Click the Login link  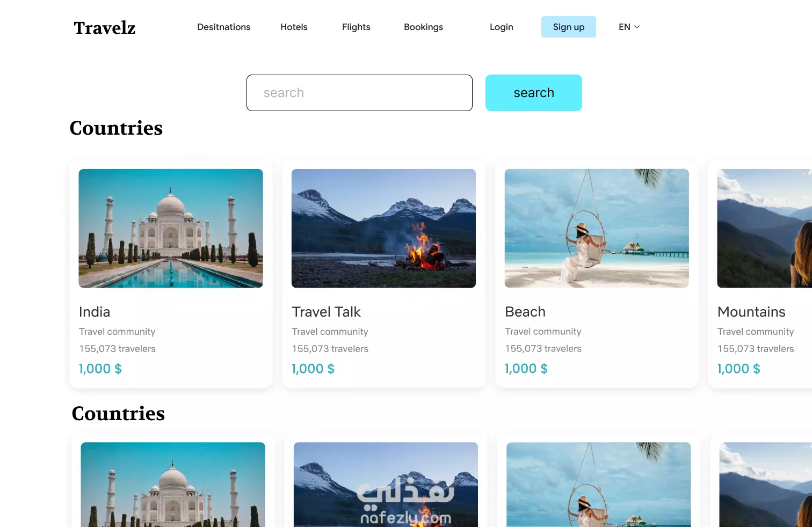501,27
